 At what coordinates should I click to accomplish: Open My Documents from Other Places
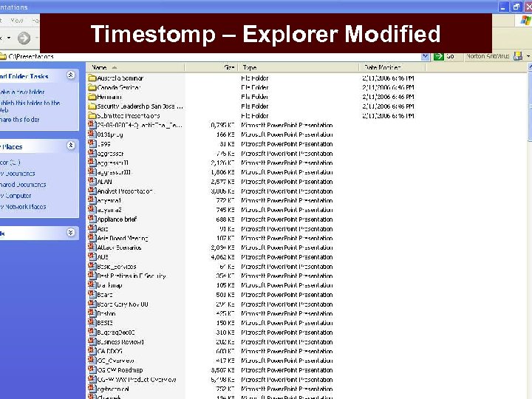coord(18,174)
